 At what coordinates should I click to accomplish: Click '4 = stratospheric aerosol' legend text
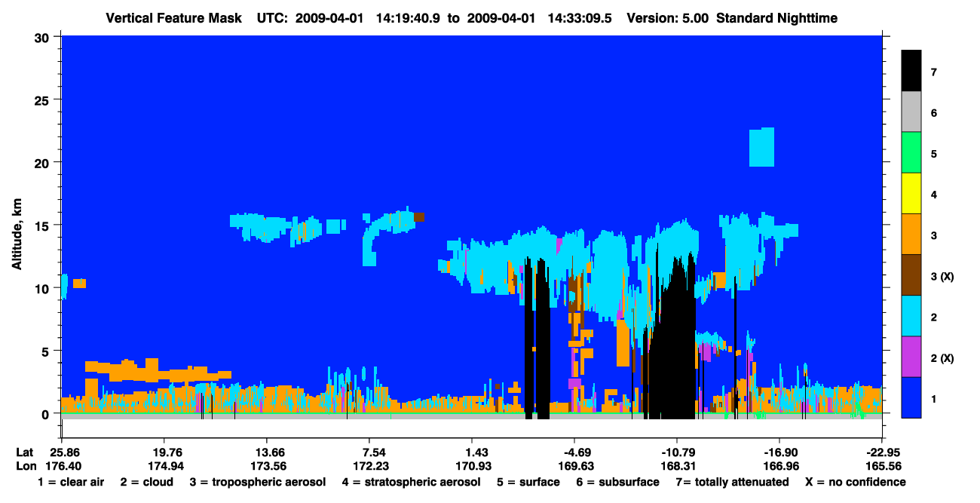click(x=411, y=482)
